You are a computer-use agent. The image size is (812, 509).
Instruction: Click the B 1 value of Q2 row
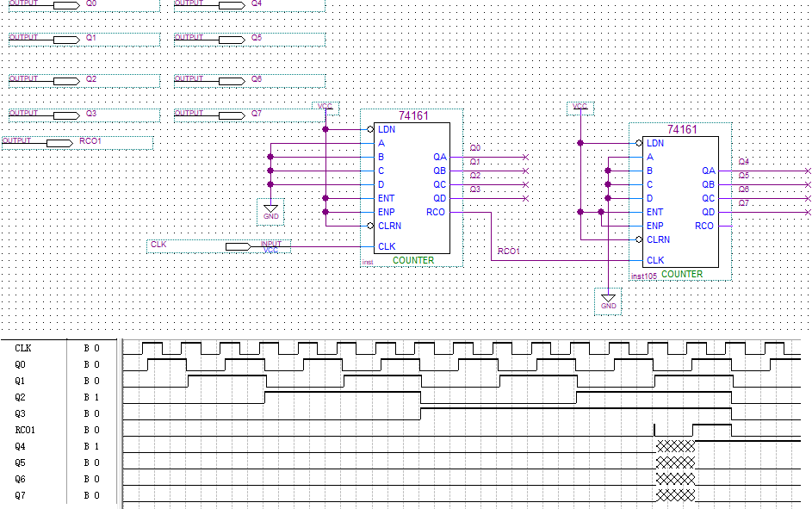click(x=91, y=397)
